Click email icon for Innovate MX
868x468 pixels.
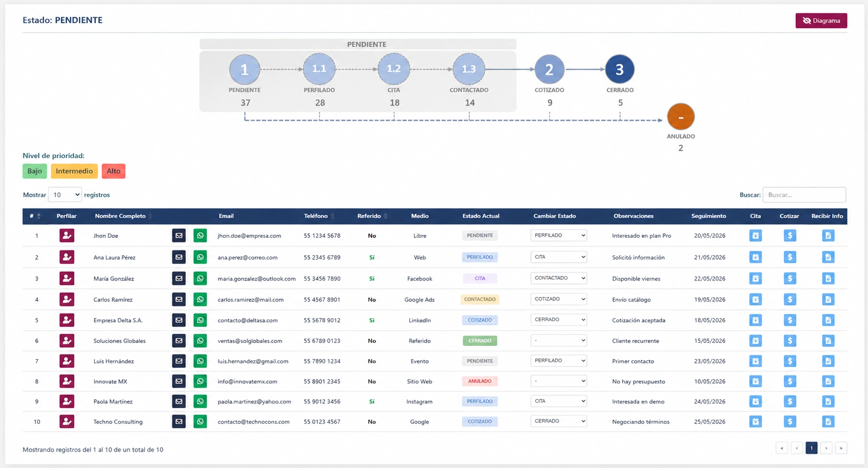(x=179, y=381)
